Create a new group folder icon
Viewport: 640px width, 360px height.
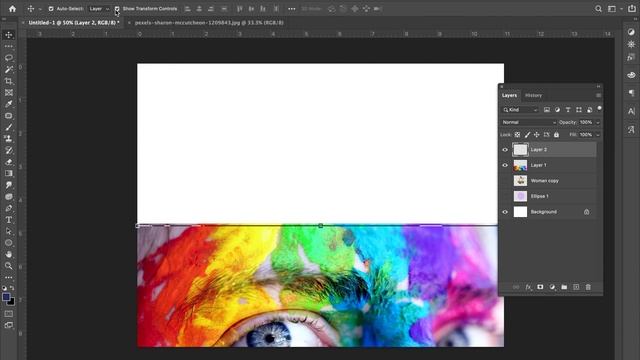[564, 287]
